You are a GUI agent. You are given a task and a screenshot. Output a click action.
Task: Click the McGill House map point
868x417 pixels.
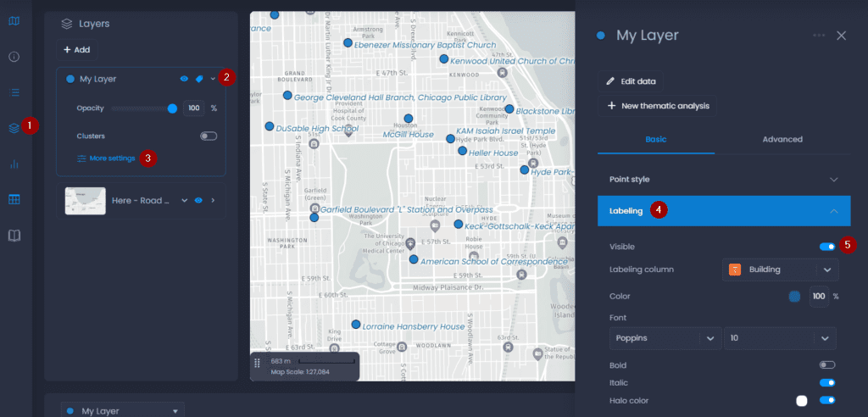(408, 118)
